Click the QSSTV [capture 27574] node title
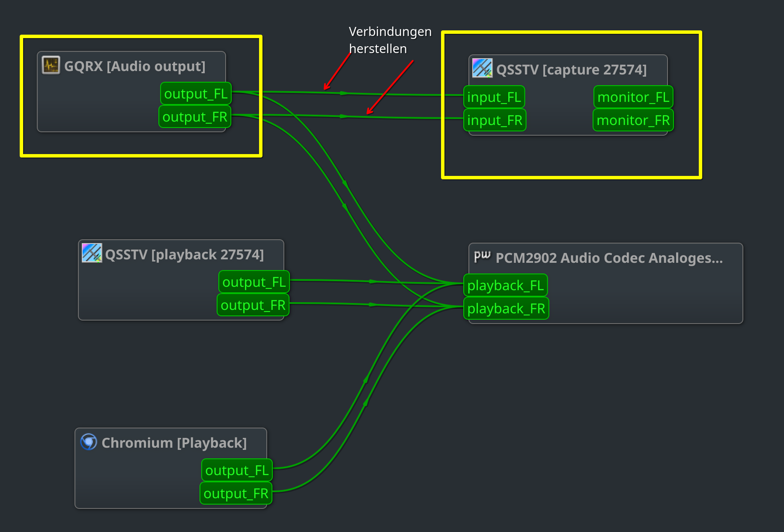This screenshot has height=532, width=784. 571,70
